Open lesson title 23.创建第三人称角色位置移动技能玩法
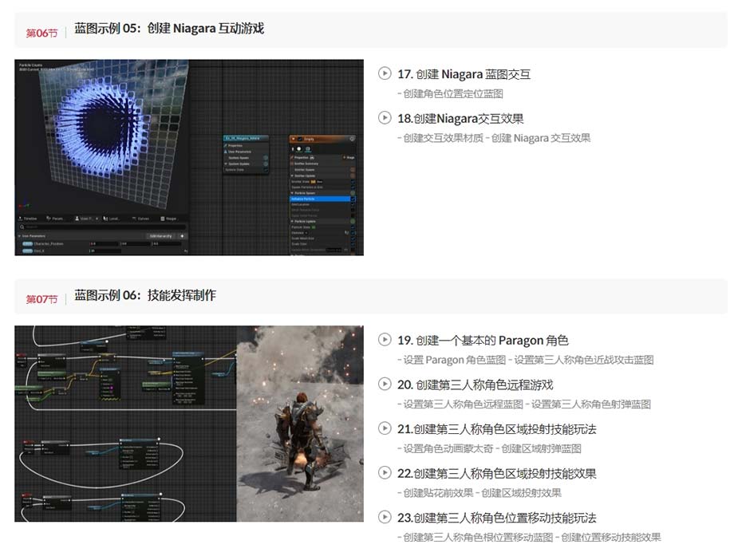The height and width of the screenshot is (560, 742). point(497,518)
